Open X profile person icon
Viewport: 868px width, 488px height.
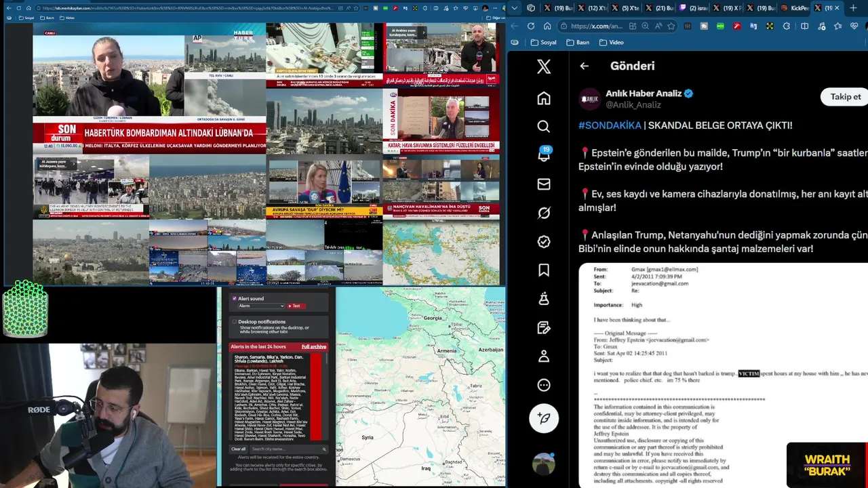pyautogui.click(x=544, y=357)
